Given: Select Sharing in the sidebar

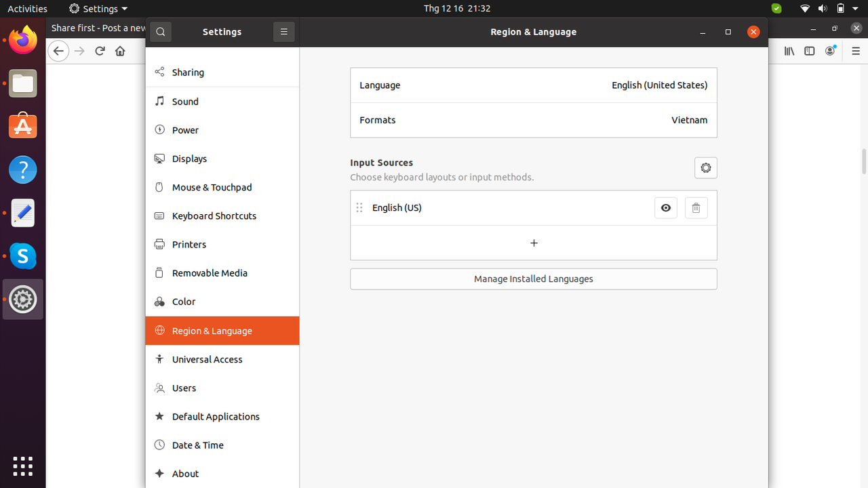Looking at the screenshot, I should pyautogui.click(x=222, y=73).
